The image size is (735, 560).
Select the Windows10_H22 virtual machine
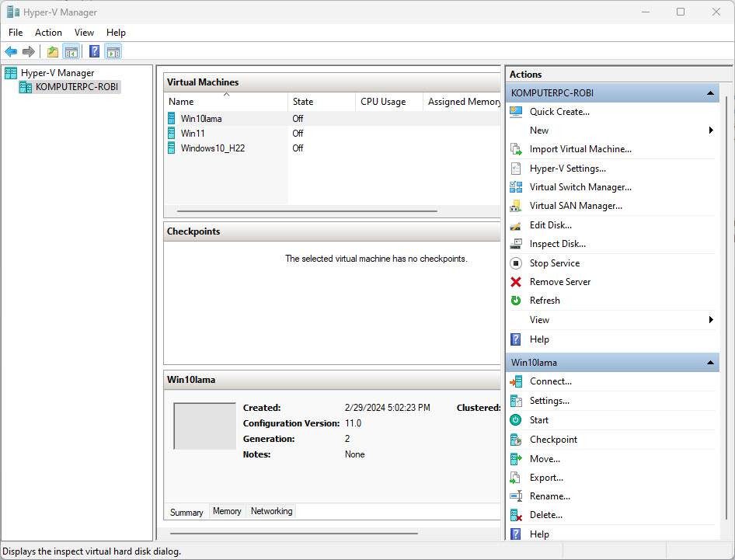click(211, 148)
